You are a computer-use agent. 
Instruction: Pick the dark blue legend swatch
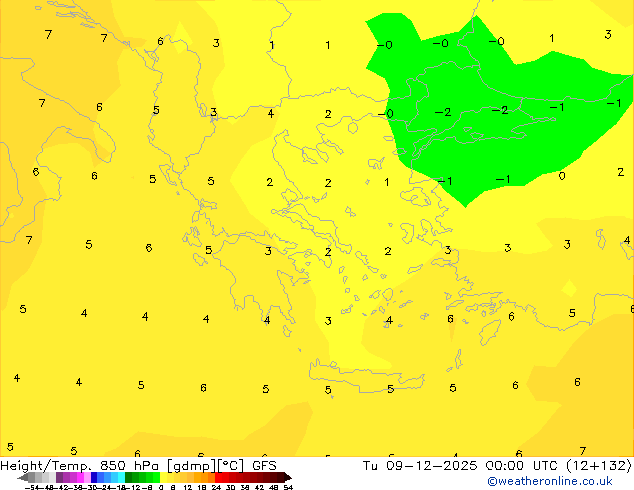click(x=94, y=477)
